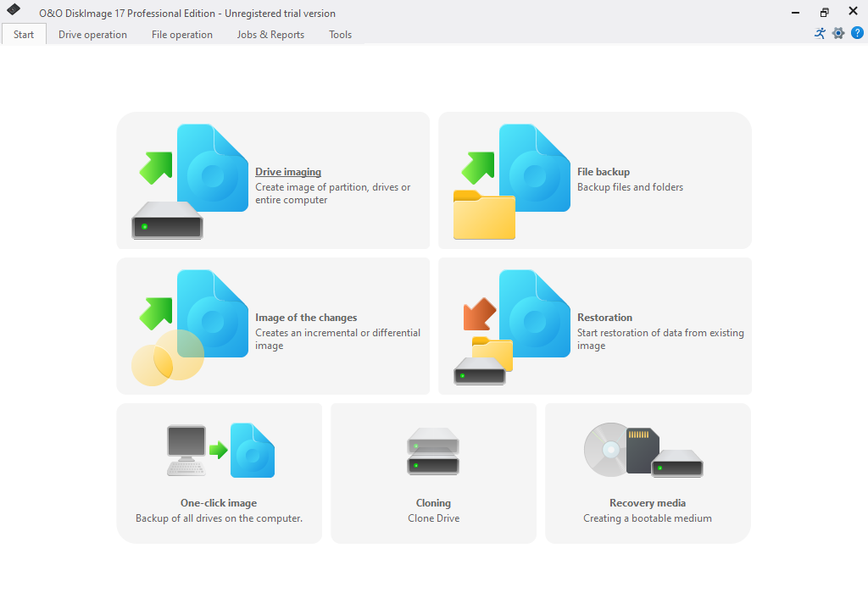The width and height of the screenshot is (868, 609).
Task: Click the Image of the changes icon
Action: click(x=190, y=328)
